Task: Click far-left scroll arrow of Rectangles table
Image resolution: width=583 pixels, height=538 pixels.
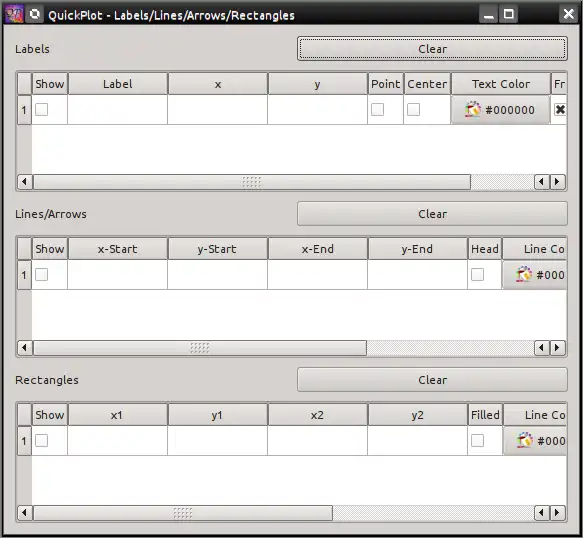Action: (x=25, y=513)
